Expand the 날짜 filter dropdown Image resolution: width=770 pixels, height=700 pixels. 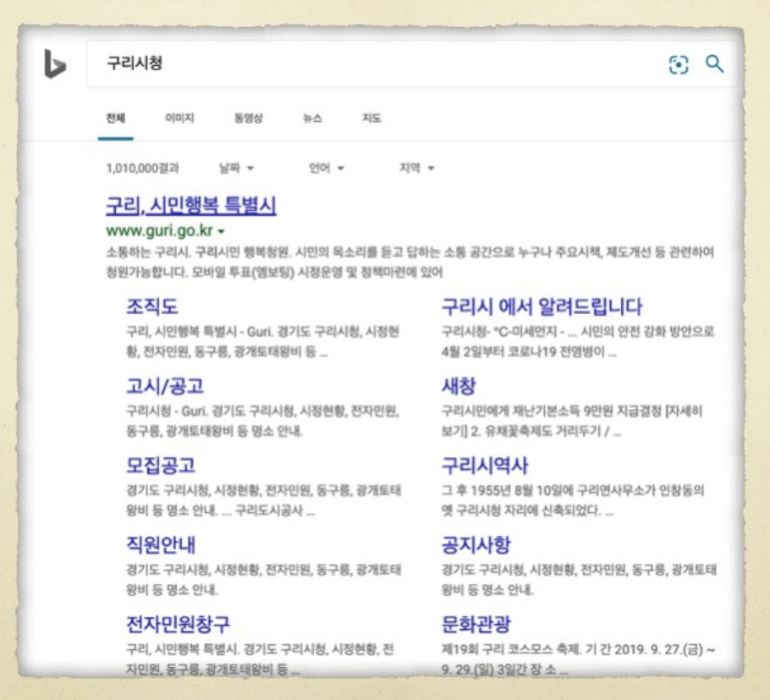tap(236, 168)
